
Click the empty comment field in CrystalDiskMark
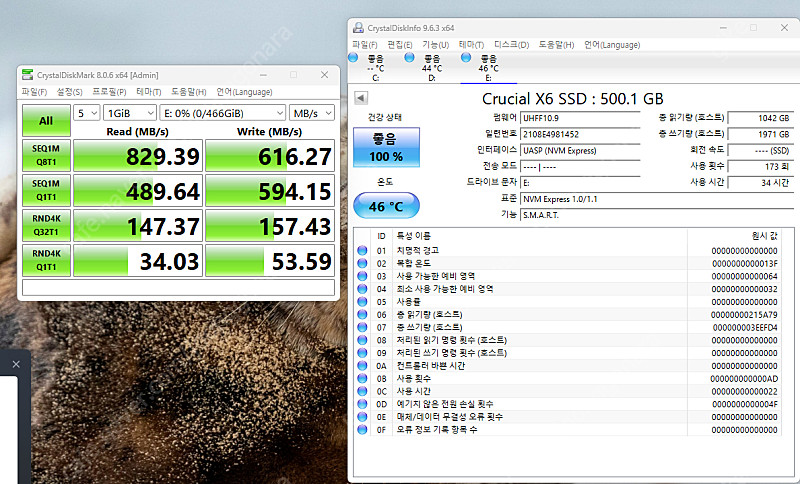click(x=179, y=288)
